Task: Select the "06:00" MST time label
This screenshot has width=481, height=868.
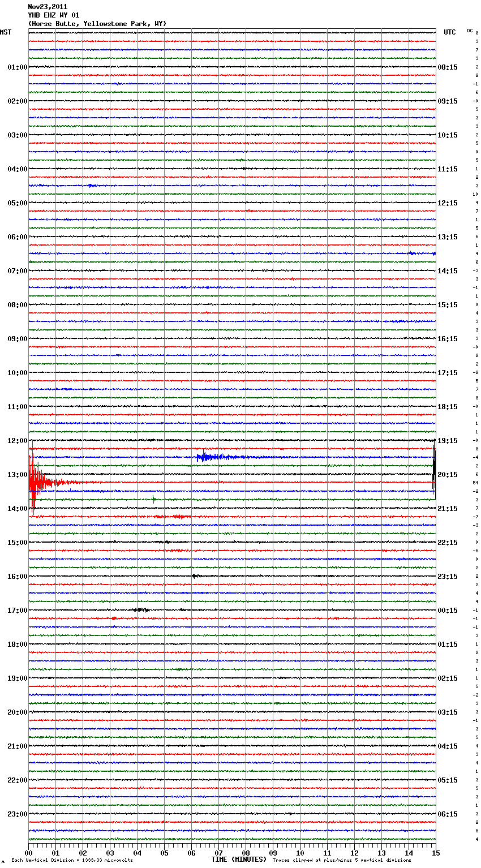Action: click(x=18, y=237)
